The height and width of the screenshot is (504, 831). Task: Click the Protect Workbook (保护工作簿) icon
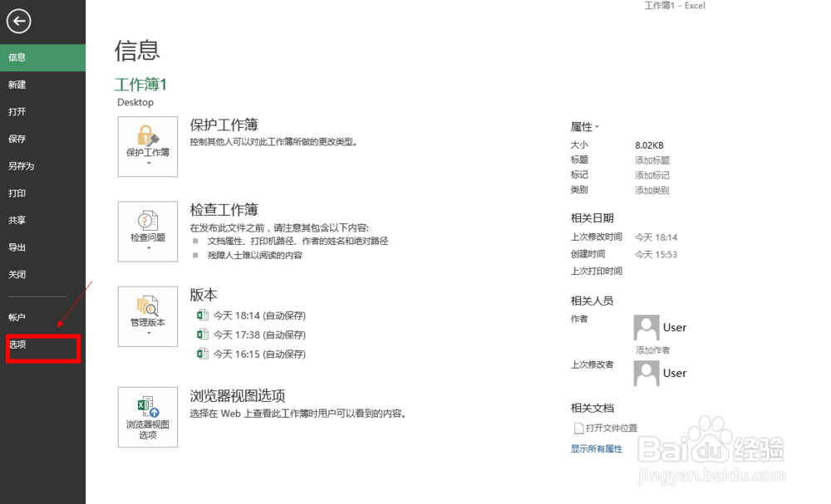(x=147, y=146)
